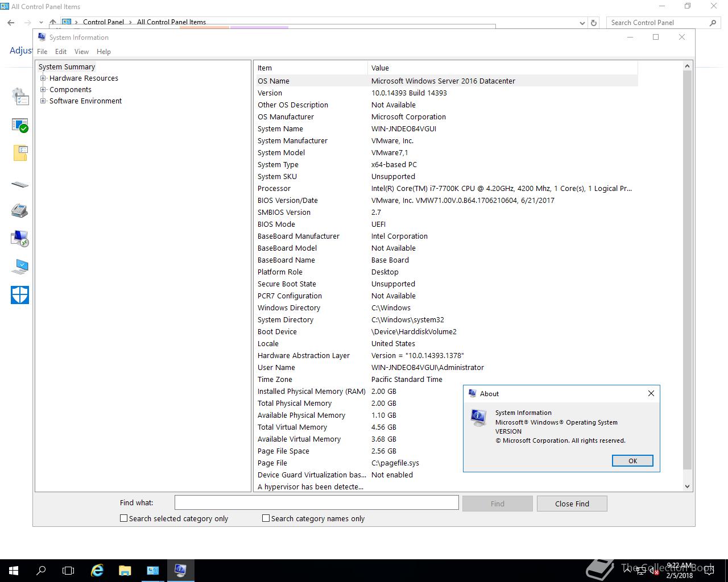728x582 pixels.
Task: Click Control Panel breadcrumb link
Action: coord(104,22)
